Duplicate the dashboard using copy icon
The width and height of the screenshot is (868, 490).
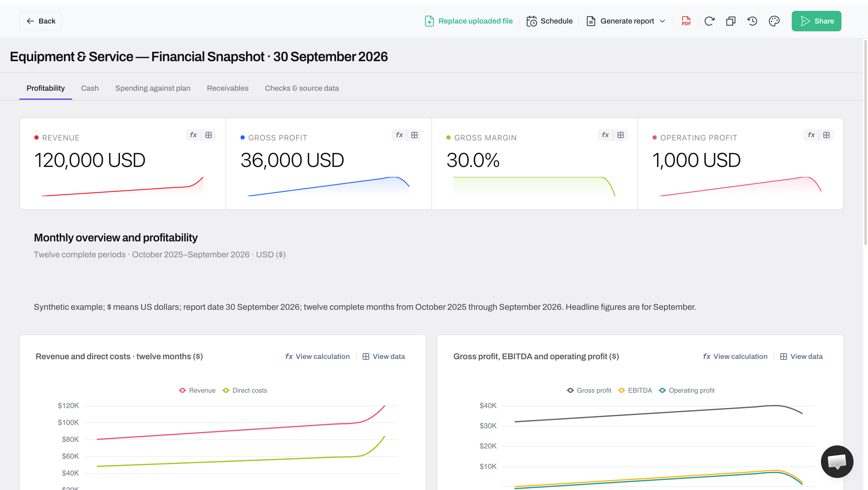[731, 21]
